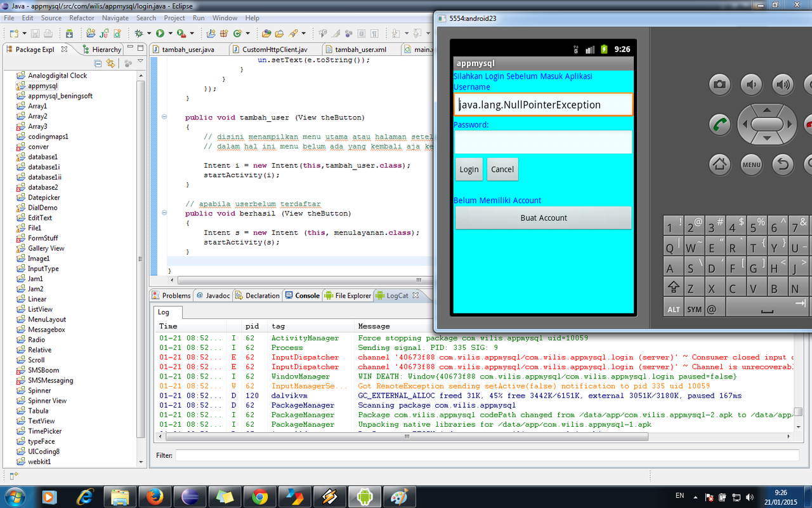Click the Eclipse Debug bug icon
The height and width of the screenshot is (508, 812).
pyautogui.click(x=139, y=33)
